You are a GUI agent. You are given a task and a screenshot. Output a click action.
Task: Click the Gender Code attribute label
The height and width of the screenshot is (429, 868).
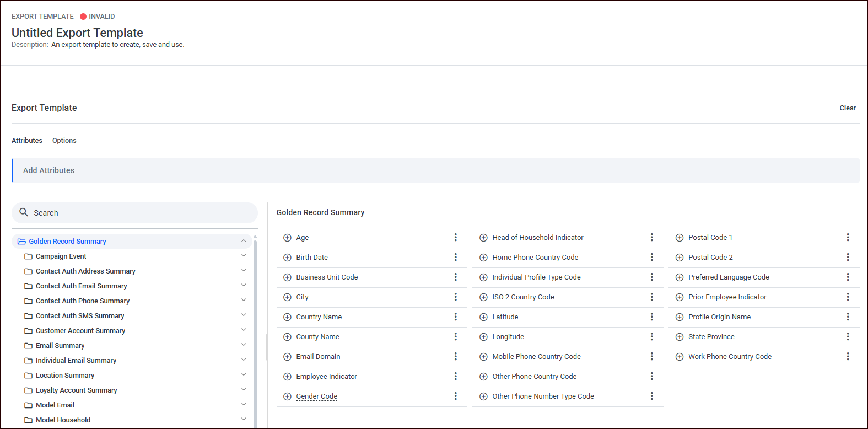click(x=317, y=396)
